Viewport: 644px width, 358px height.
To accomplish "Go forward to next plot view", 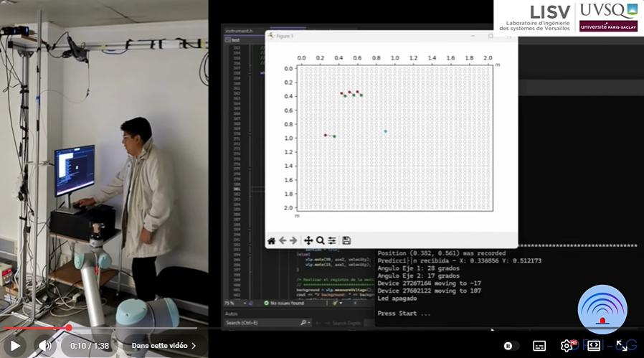I will click(x=293, y=240).
